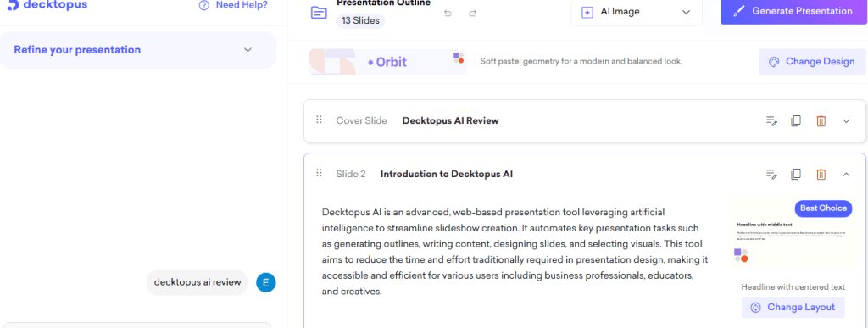Collapse the Refine your presentation panel
The image size is (868, 328).
(248, 50)
